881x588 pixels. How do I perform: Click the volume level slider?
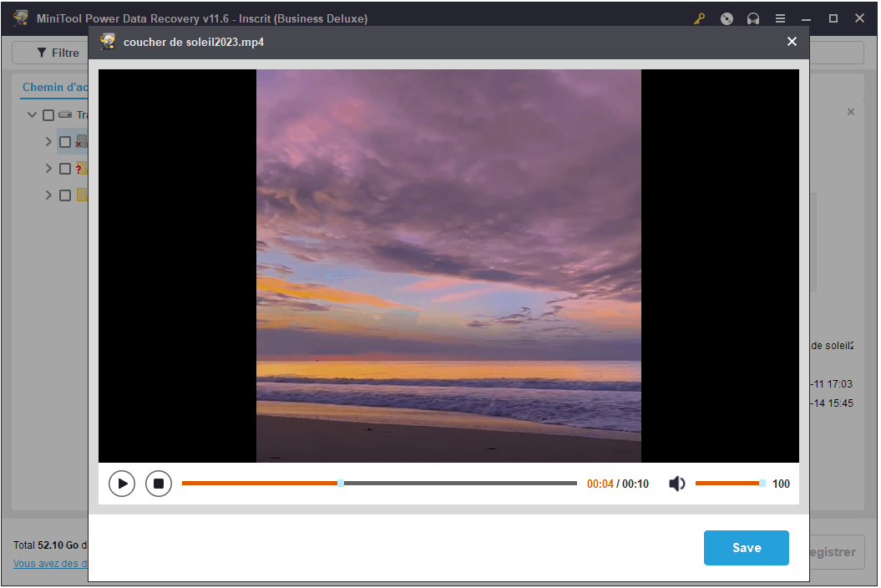coord(727,484)
